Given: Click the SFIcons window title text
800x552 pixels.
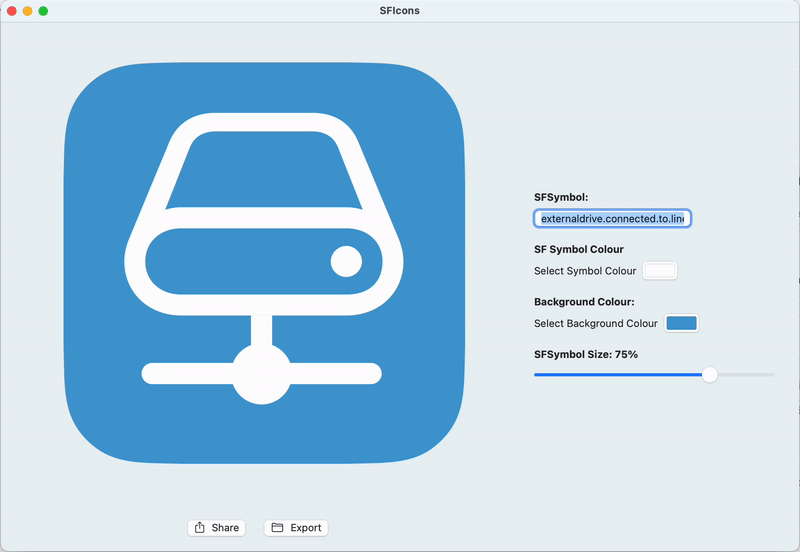Looking at the screenshot, I should pos(400,11).
